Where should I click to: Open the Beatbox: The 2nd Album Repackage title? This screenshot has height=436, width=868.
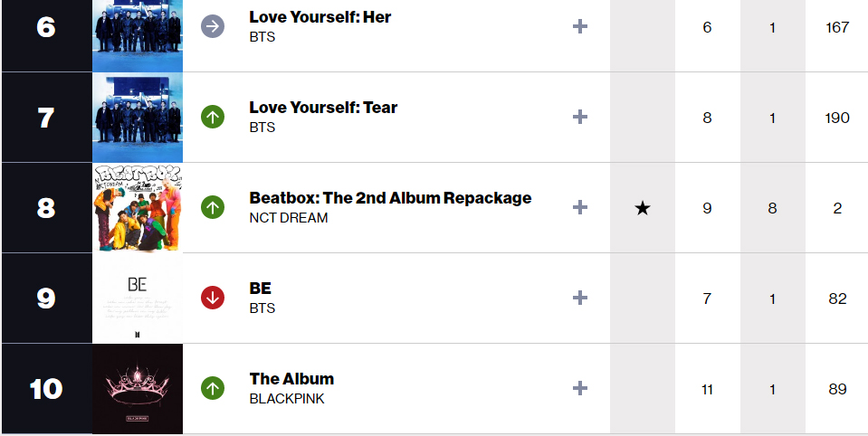[x=390, y=198]
